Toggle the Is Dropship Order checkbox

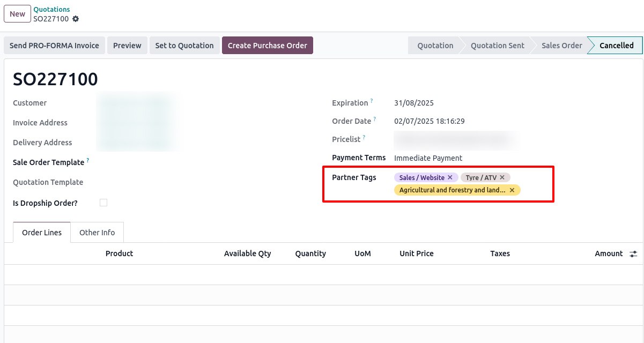click(103, 203)
